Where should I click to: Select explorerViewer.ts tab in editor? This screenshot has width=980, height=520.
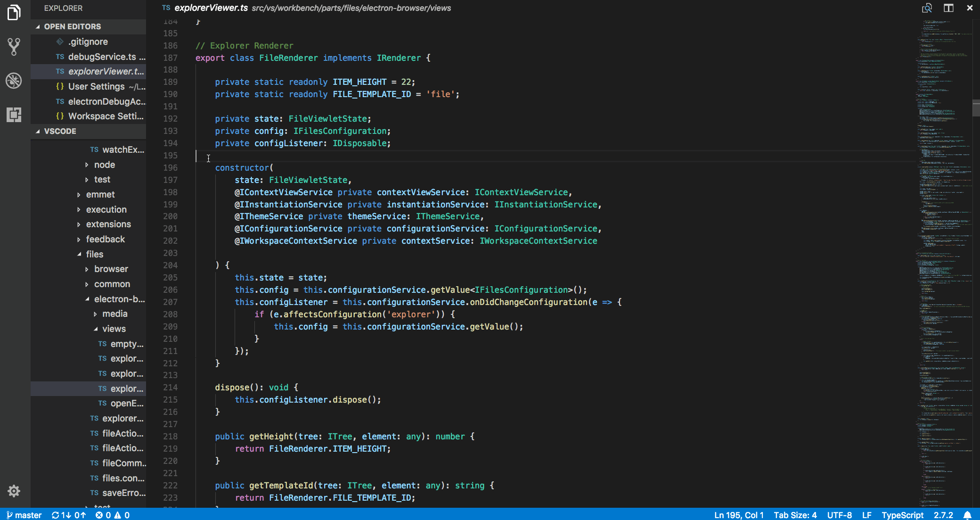209,7
